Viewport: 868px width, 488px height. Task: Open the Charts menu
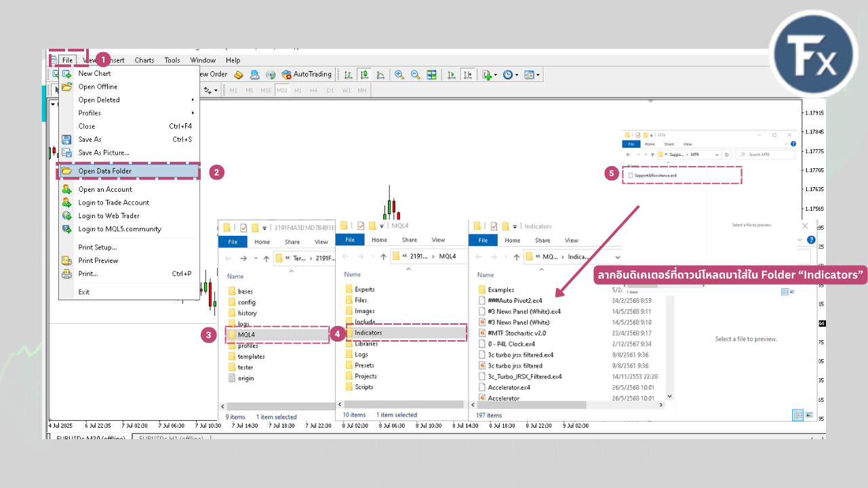pos(144,60)
